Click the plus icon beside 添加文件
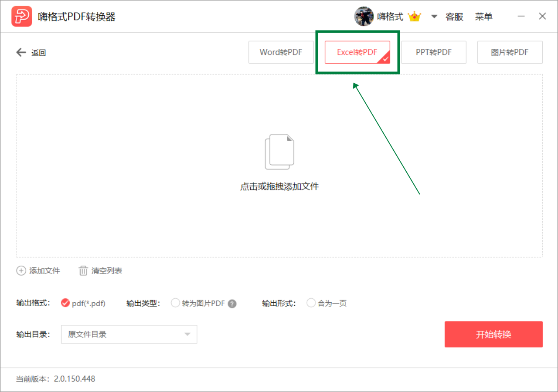This screenshot has width=558, height=392. click(21, 270)
